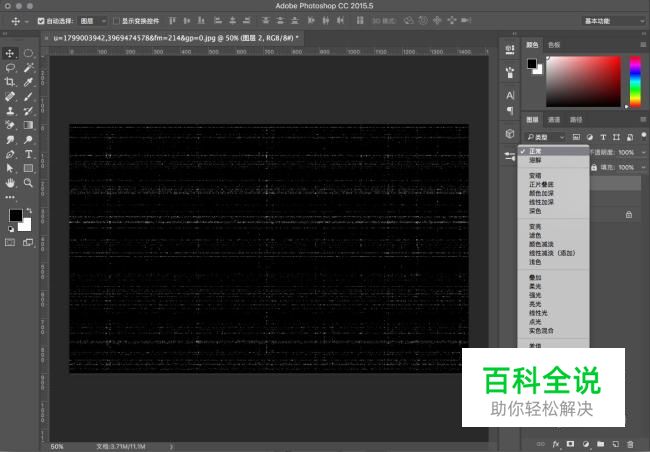Open the Properties sliders panel icon
The height and width of the screenshot is (452, 650).
510,156
